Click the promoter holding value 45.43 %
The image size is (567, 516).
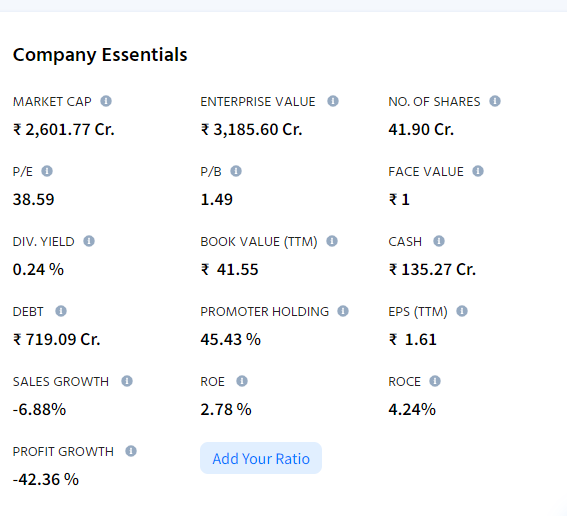pos(231,340)
